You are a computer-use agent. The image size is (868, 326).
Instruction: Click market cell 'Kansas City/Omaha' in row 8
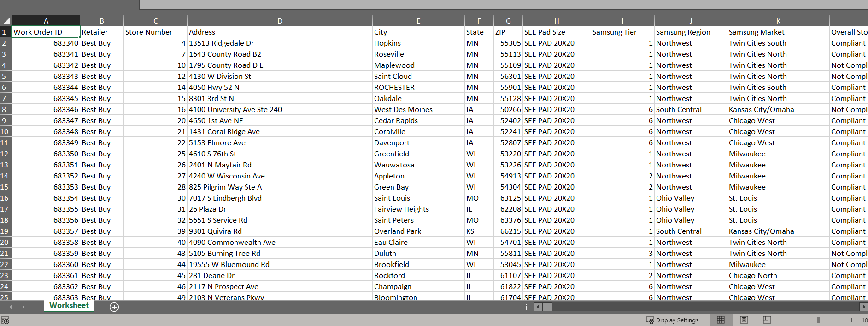pyautogui.click(x=778, y=109)
